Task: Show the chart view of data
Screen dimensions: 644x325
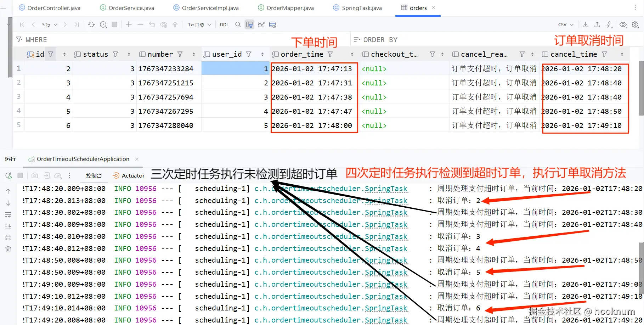Action: 261,24
